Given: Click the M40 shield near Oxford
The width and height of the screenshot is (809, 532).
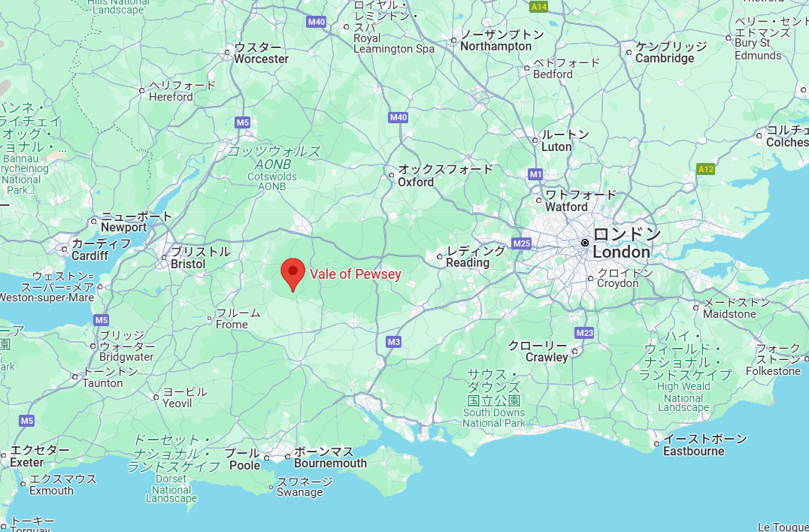Looking at the screenshot, I should click(398, 117).
